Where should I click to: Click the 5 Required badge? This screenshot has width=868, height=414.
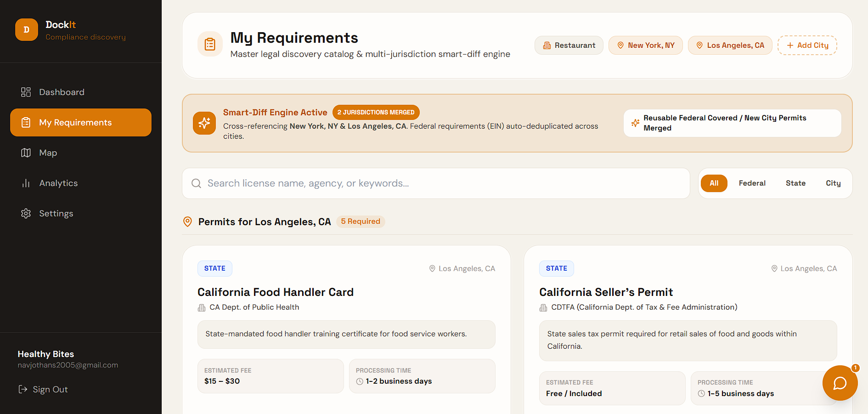coord(361,221)
